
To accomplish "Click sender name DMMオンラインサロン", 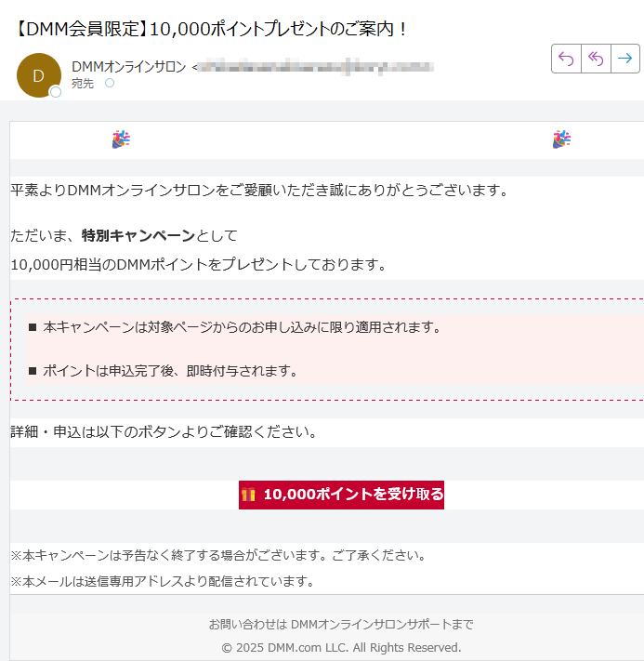I will 129,67.
